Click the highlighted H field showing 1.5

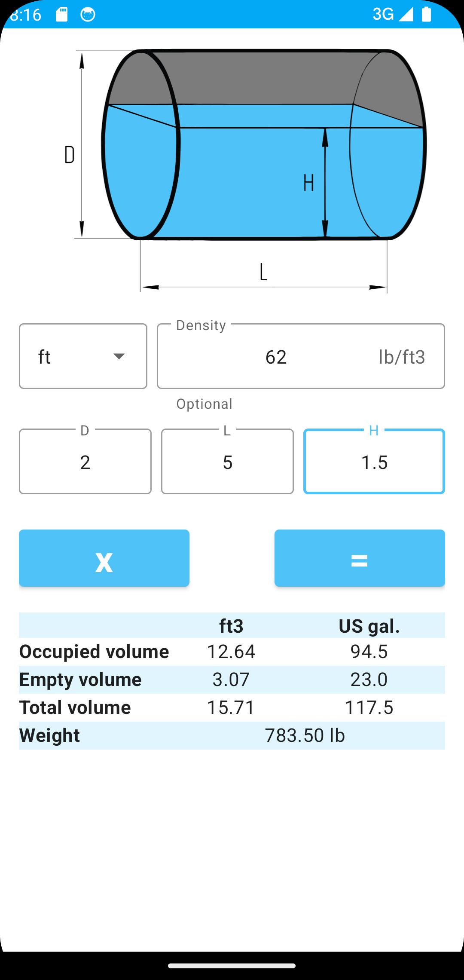374,461
